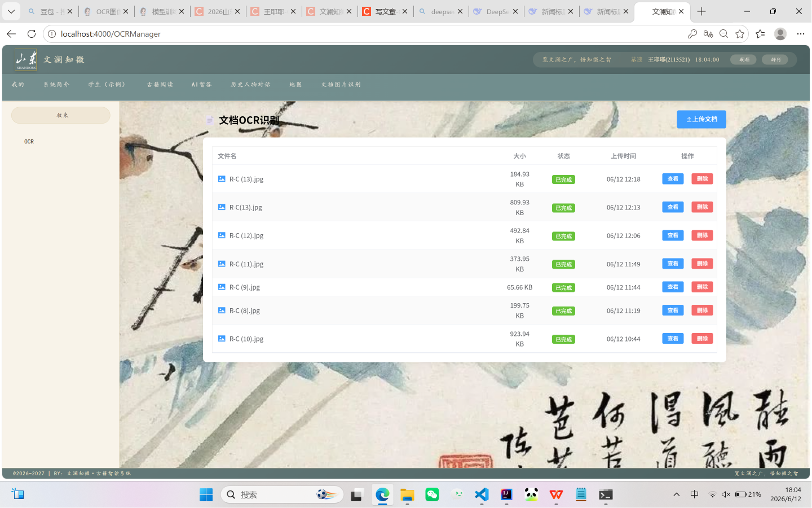Open Task View on the taskbar

356,494
